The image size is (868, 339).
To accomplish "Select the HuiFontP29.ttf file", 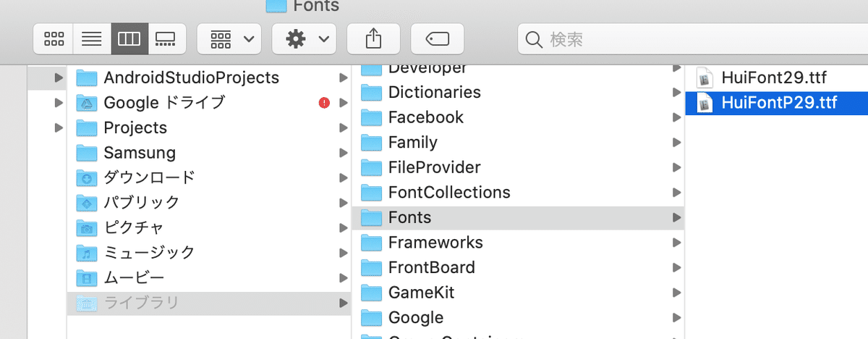I will click(x=776, y=103).
